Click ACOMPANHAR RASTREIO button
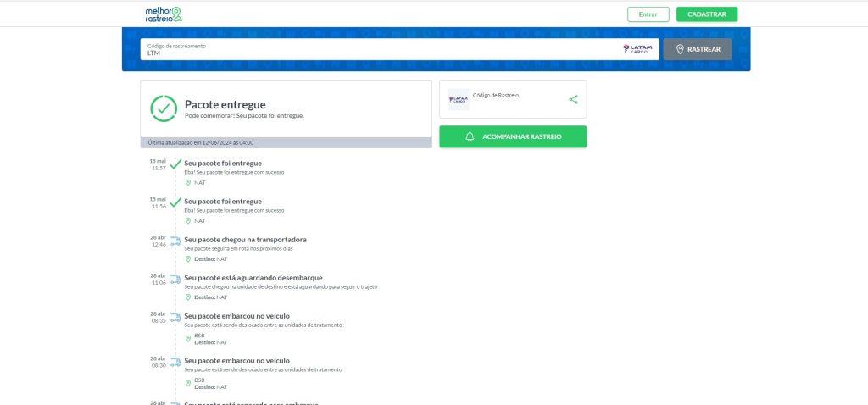This screenshot has width=868, height=405. click(x=513, y=136)
